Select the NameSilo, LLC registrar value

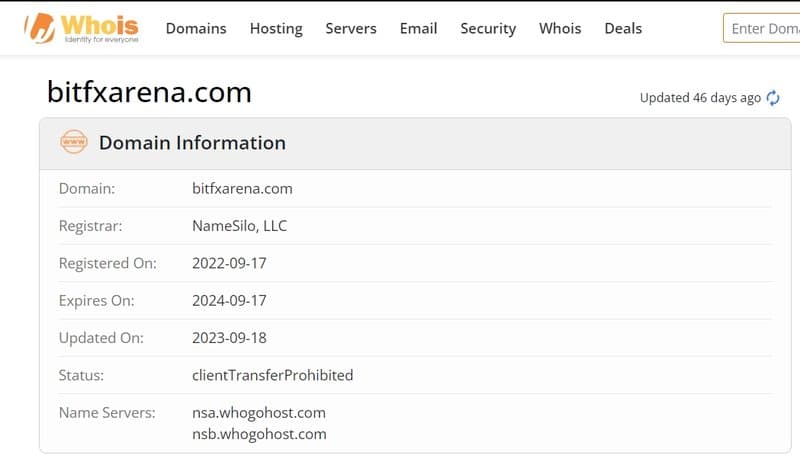click(239, 226)
